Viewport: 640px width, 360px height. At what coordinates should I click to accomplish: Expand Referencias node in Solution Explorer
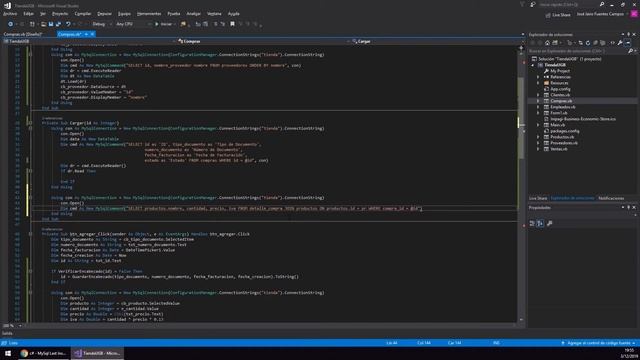(538, 77)
